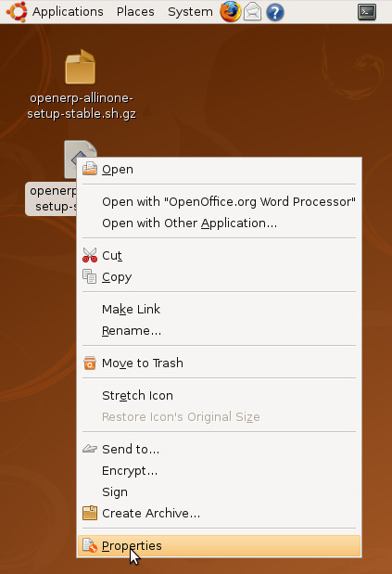Click the Ubuntu logo icon
392x574 pixels.
17,12
